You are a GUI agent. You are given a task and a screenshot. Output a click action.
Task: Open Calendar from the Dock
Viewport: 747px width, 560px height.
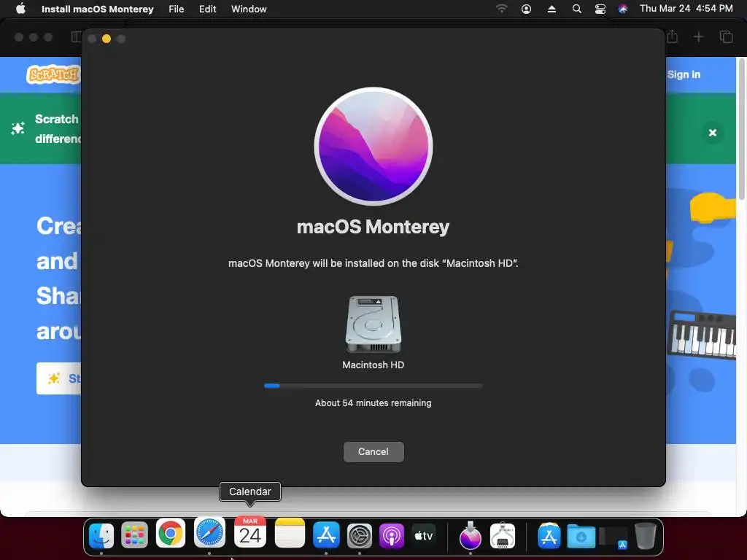[x=250, y=532]
